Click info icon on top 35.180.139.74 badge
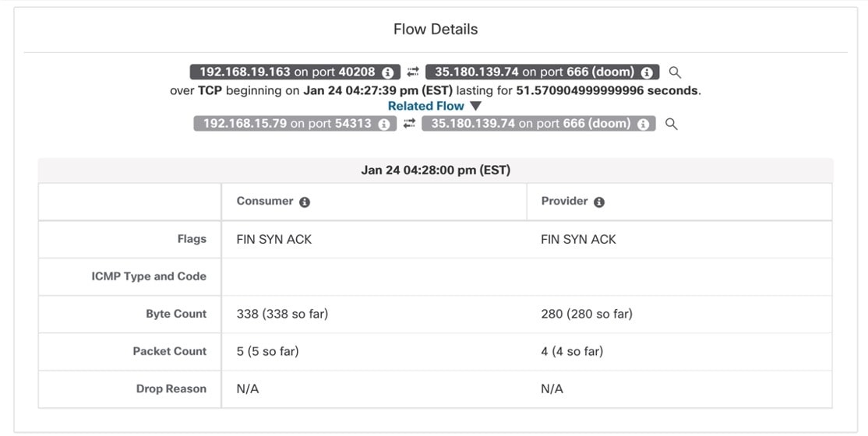Image resolution: width=868 pixels, height=436 pixels. coord(647,72)
